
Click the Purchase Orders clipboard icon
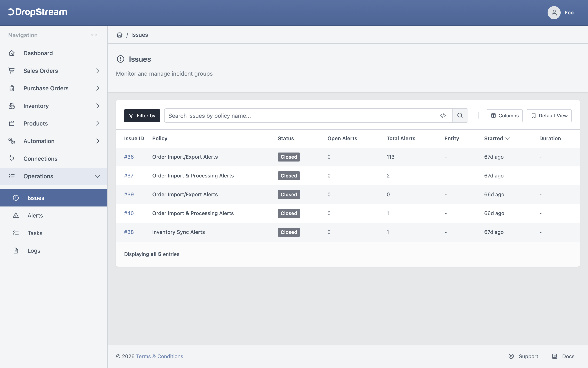[x=12, y=88]
